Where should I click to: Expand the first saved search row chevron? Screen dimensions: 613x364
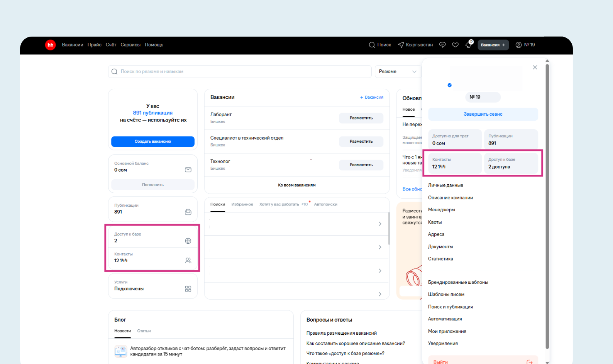(380, 224)
